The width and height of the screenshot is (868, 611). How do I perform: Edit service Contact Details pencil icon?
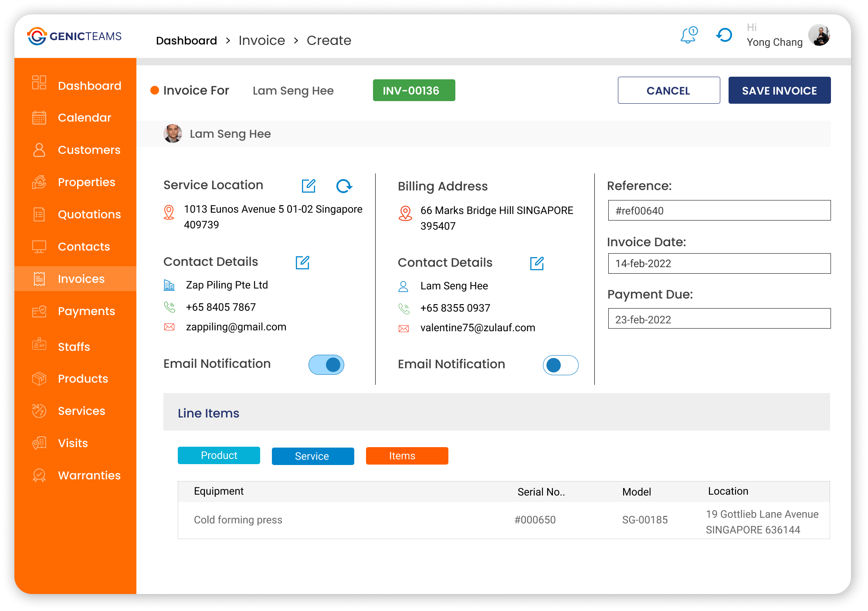pyautogui.click(x=302, y=262)
